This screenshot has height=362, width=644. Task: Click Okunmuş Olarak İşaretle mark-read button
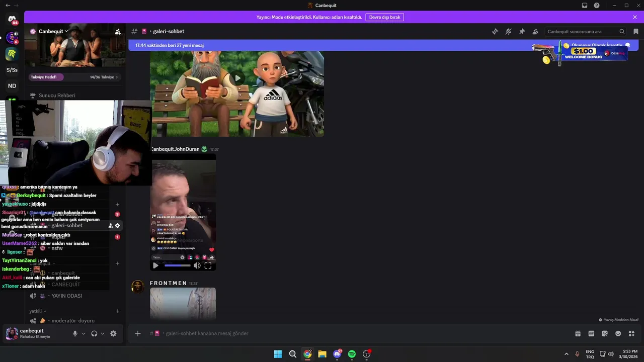click(x=601, y=45)
